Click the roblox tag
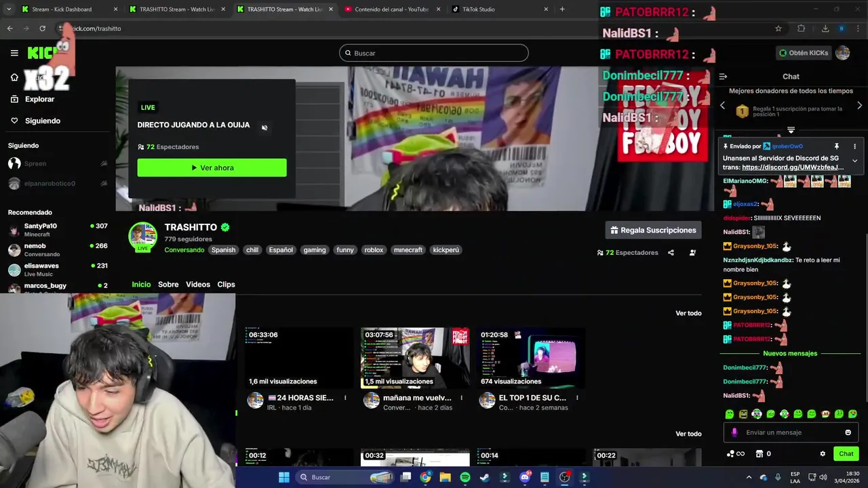Viewport: 868px width, 488px height. click(374, 250)
